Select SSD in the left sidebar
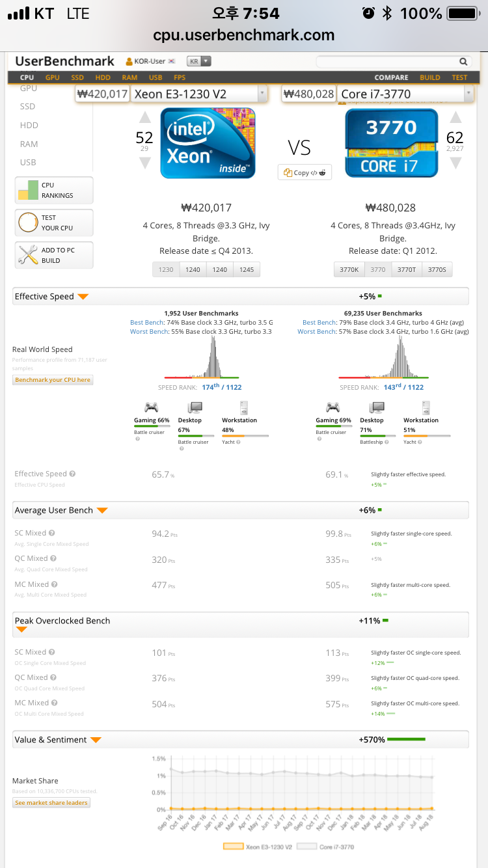The height and width of the screenshot is (868, 488). tap(27, 106)
